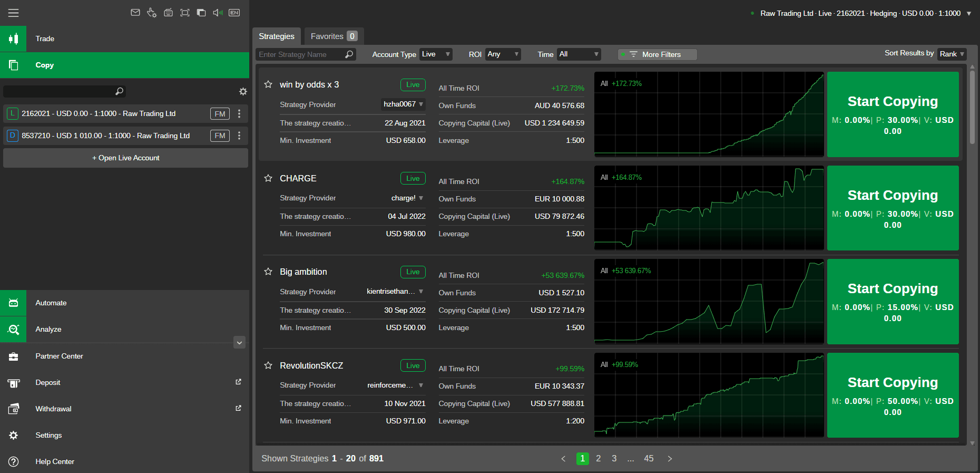This screenshot has width=980, height=473.
Task: Click the Deposit external link arrow icon
Action: [x=238, y=382]
